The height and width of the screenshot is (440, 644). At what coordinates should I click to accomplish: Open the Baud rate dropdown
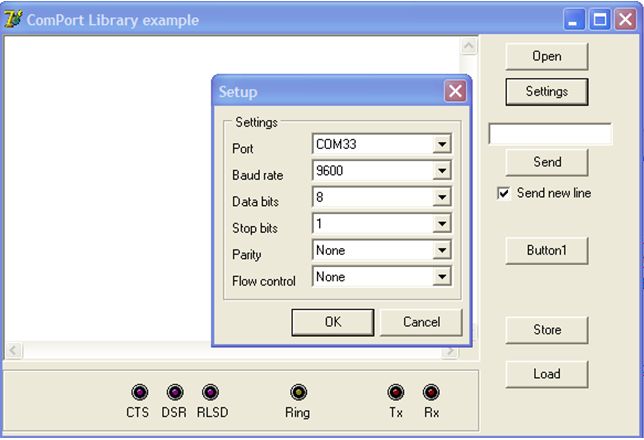click(441, 172)
